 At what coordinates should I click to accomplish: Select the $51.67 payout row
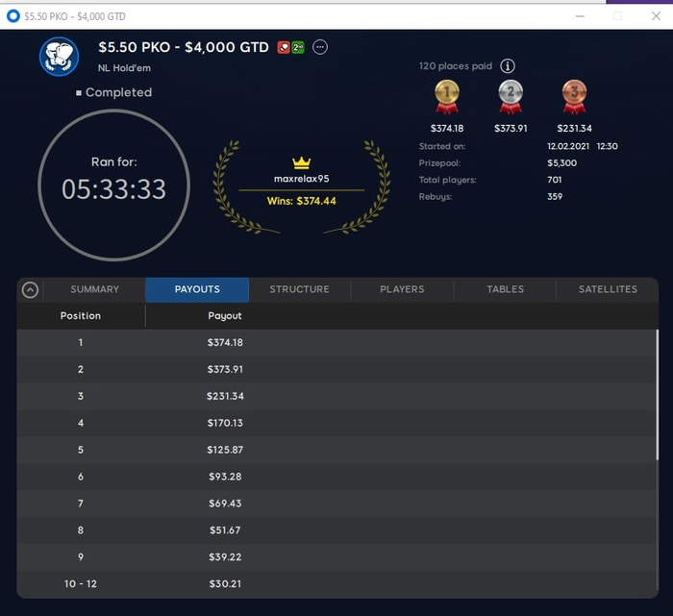coord(336,530)
